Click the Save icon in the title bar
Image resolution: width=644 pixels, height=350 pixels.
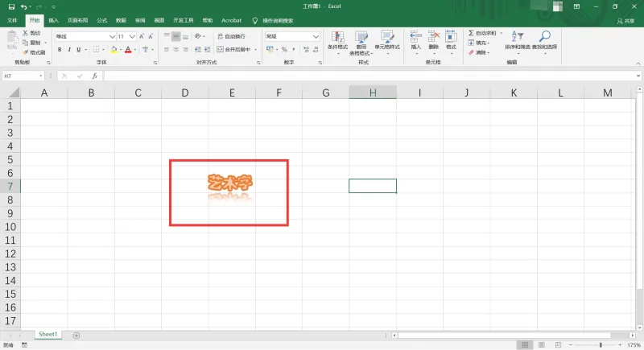tap(11, 6)
